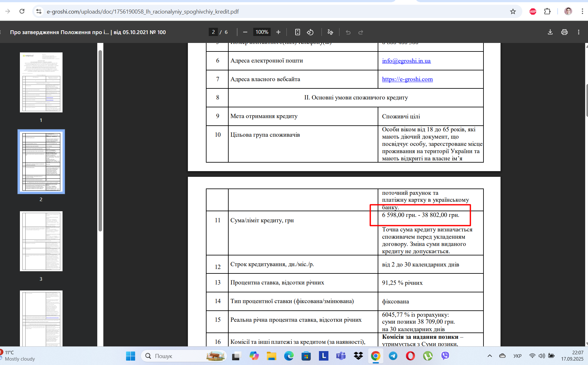Open the browser extensions puzzle icon
Image resolution: width=588 pixels, height=365 pixels.
(x=547, y=11)
